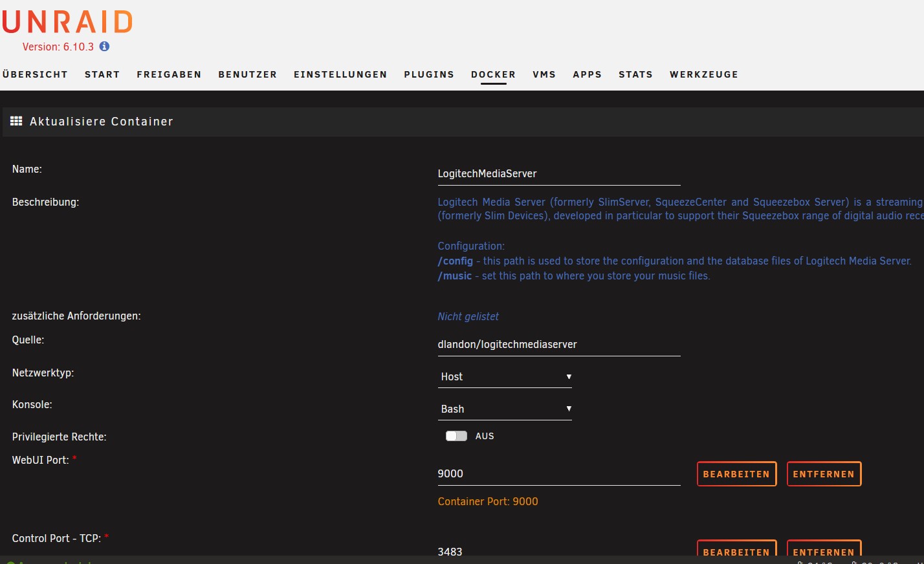Screen dimensions: 924x564
Task: Go to the Übersicht tab
Action: (35, 74)
